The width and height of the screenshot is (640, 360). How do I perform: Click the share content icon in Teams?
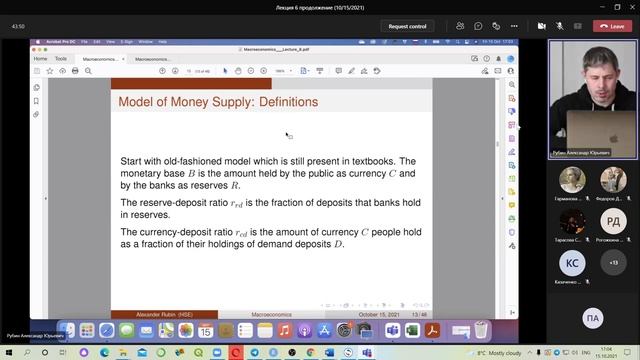coord(578,26)
